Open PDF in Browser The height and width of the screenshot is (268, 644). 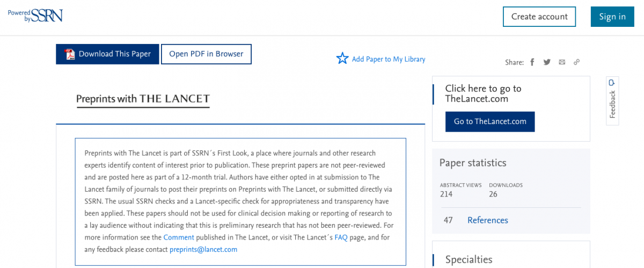click(206, 54)
